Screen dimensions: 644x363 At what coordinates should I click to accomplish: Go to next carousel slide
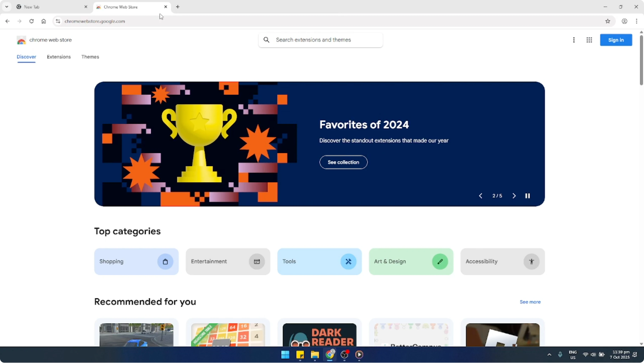(514, 196)
